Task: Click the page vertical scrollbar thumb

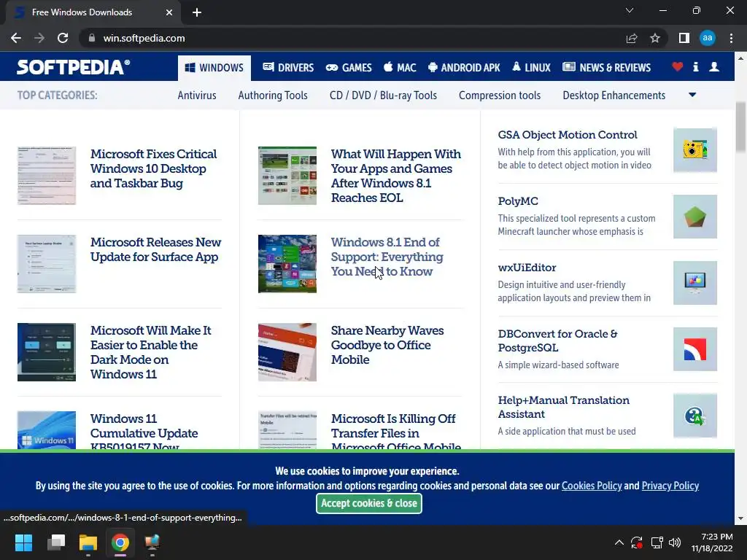Action: click(x=740, y=127)
